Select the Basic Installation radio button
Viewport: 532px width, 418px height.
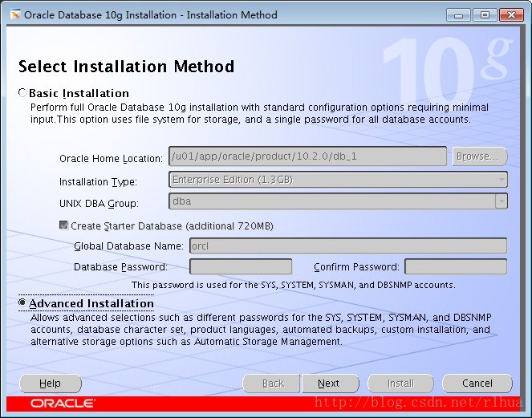pyautogui.click(x=22, y=92)
